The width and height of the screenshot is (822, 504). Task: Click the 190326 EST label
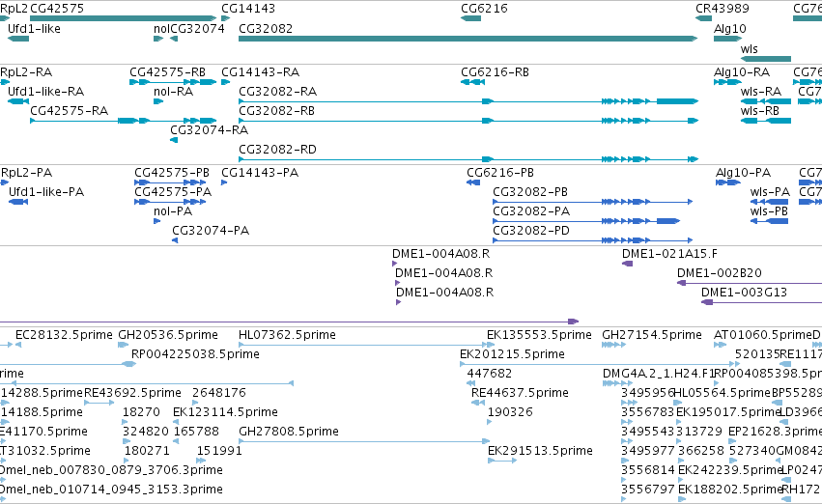[510, 413]
